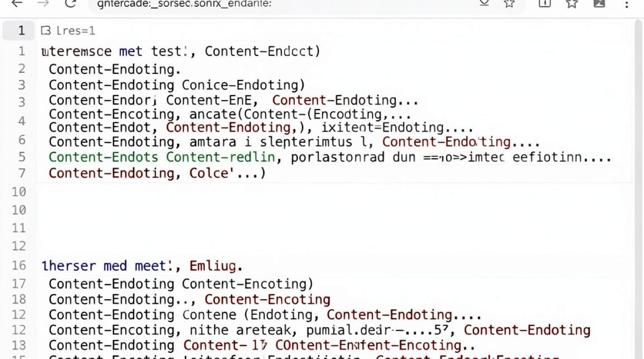Go back using the browser back arrow
Image resolution: width=644 pixels, height=359 pixels.
[x=16, y=3]
